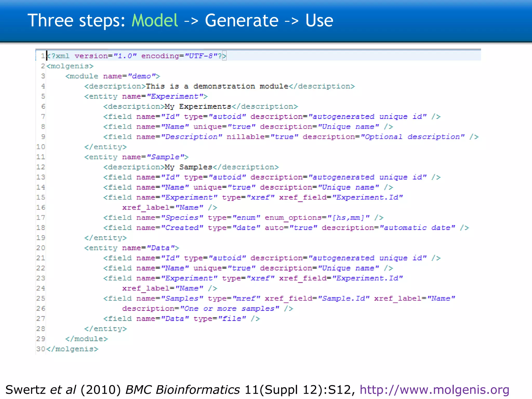Select the Species enum field line
This screenshot has height=399, width=532.
pyautogui.click(x=243, y=218)
